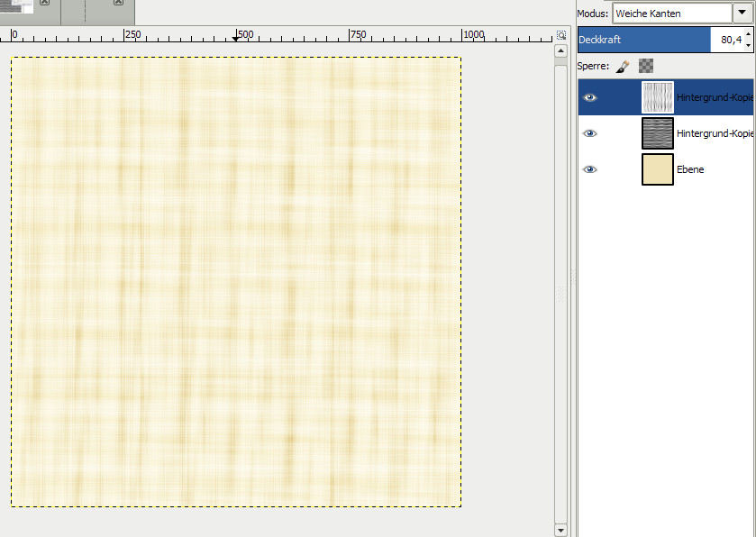The image size is (756, 537).
Task: Toggle visibility of the second Hintergrund-Kopie layer
Action: 590,133
